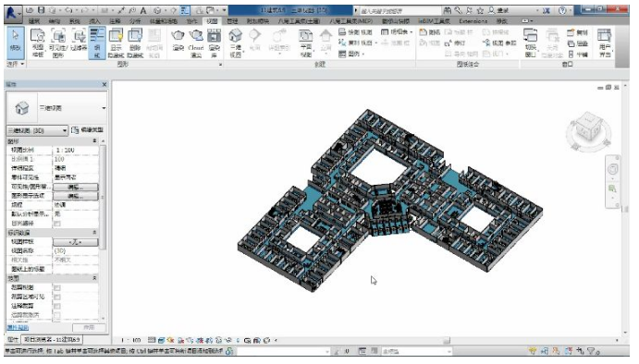Image resolution: width=639 pixels, height=364 pixels.
Task: Click Visibility/Graphics Overrides Edit button
Action: 76,187
